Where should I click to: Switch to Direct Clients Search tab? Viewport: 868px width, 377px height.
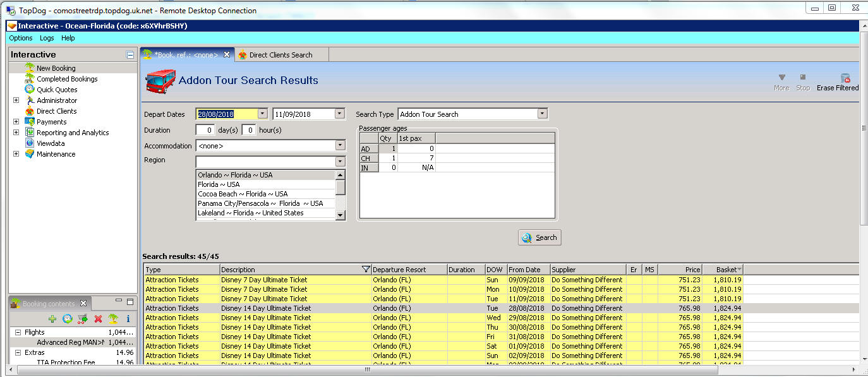(280, 55)
